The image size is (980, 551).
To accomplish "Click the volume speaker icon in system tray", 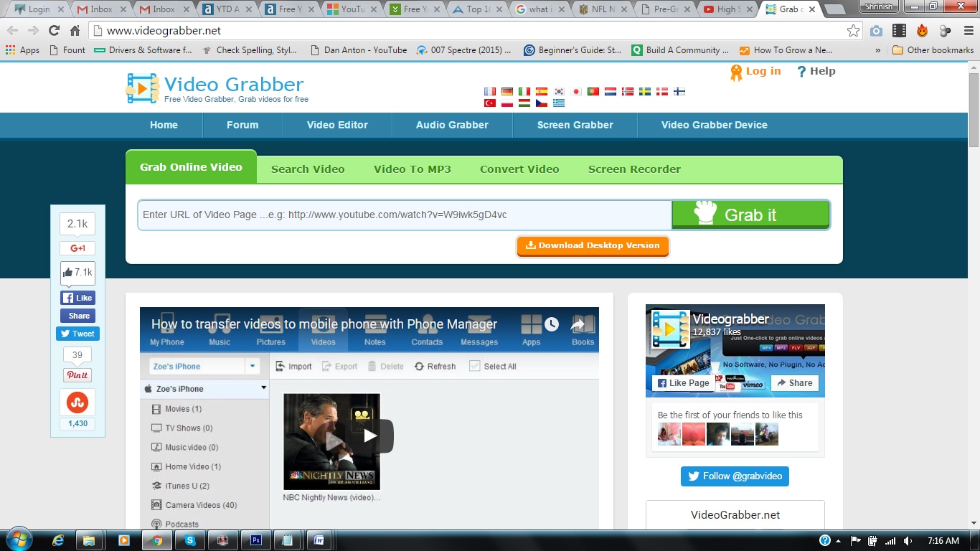I will pos(908,540).
